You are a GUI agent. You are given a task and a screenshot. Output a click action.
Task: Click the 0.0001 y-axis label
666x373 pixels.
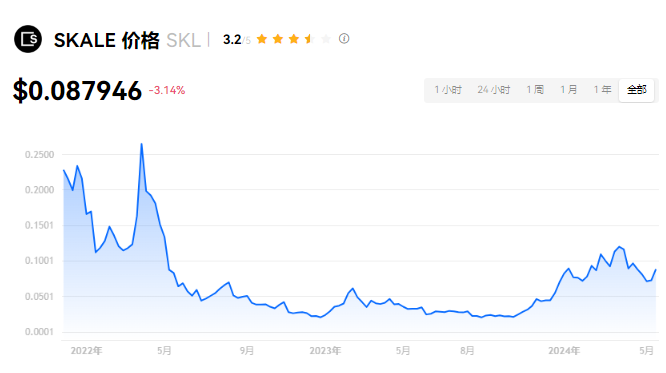[40, 332]
